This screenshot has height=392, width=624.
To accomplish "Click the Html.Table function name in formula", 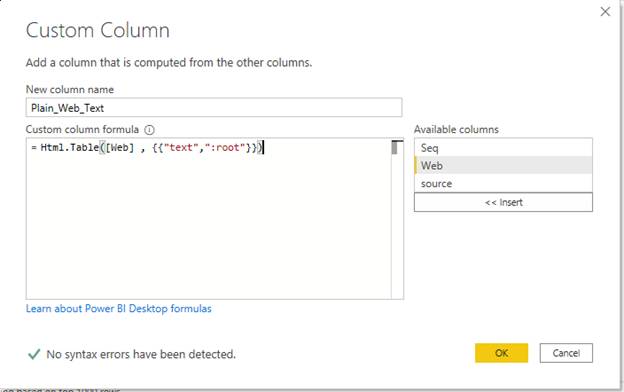I will (70, 148).
